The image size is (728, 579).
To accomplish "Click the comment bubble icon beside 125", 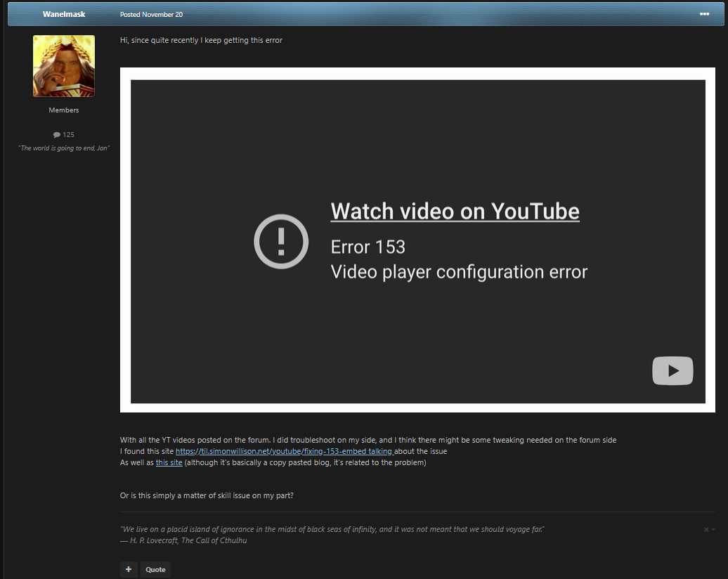I will point(57,135).
